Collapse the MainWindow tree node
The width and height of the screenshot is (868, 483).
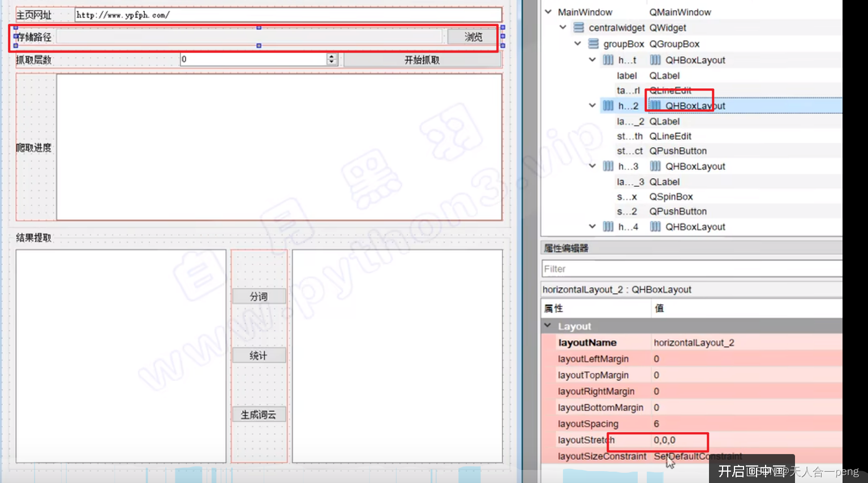point(547,11)
